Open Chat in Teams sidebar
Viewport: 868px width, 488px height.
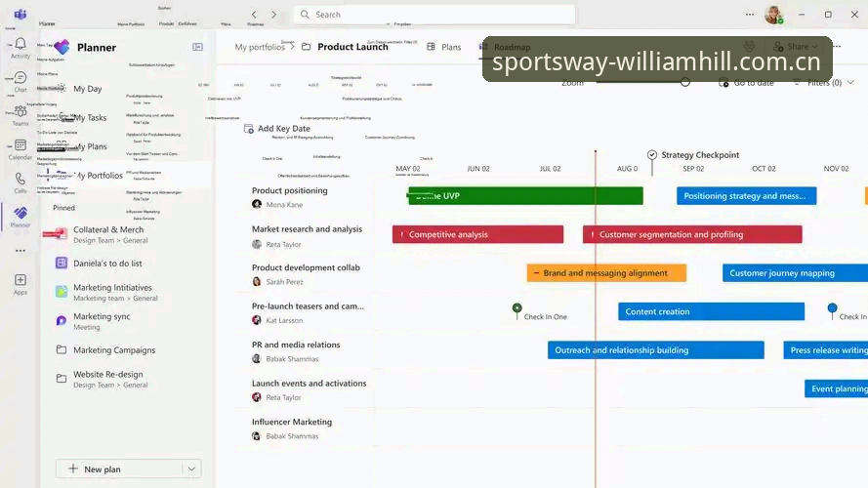[x=20, y=81]
